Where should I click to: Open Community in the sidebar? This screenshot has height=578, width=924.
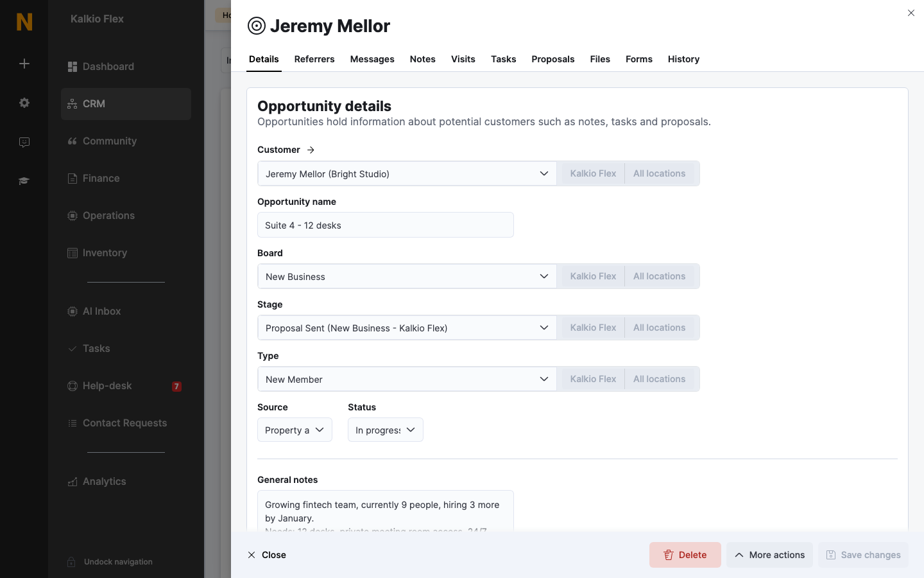126,141
